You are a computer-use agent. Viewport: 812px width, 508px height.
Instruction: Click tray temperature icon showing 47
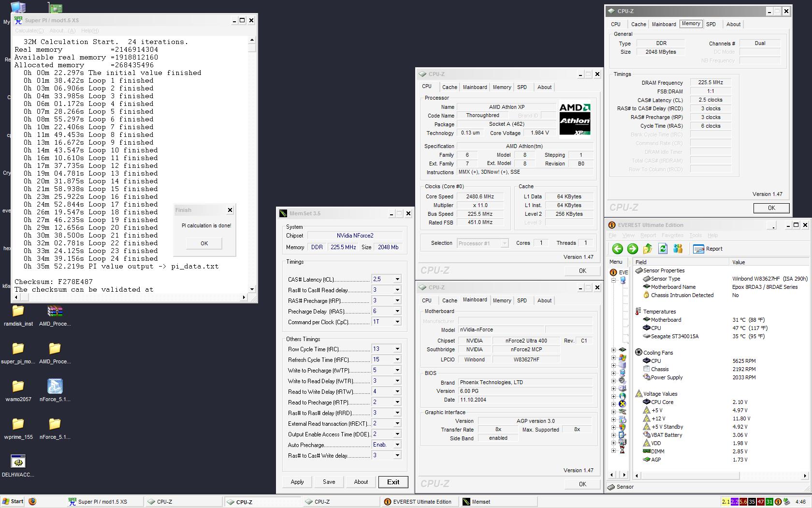(x=761, y=502)
